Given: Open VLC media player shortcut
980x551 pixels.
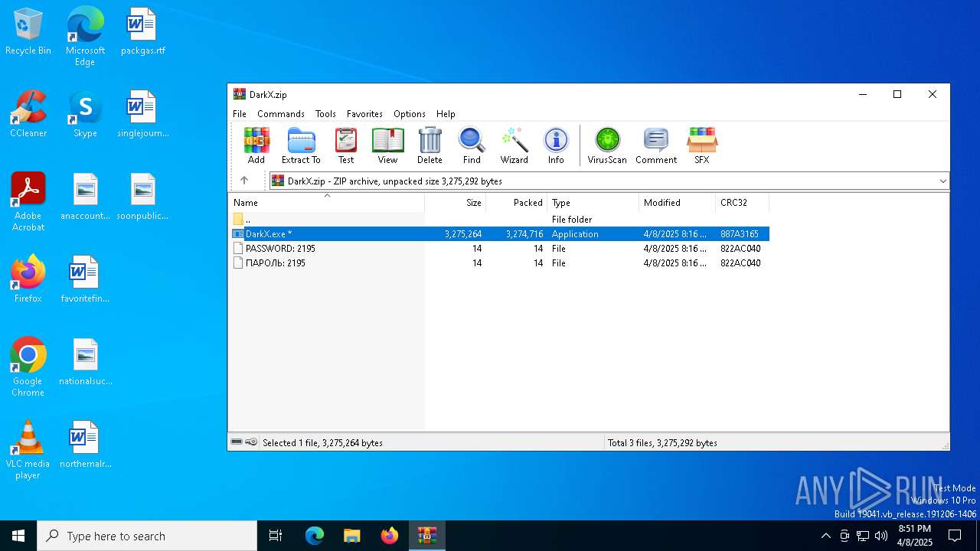Looking at the screenshot, I should click(28, 450).
